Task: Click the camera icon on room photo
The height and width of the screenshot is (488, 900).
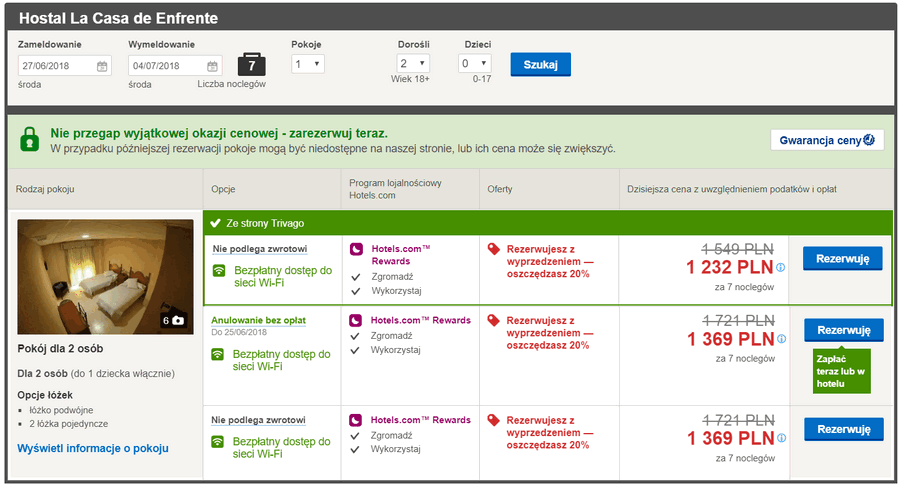Action: (x=178, y=320)
